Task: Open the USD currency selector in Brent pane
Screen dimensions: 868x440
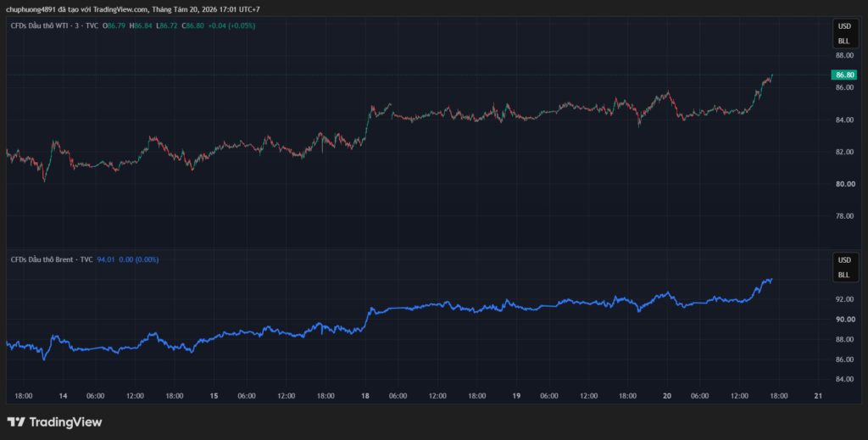Action: (x=843, y=260)
